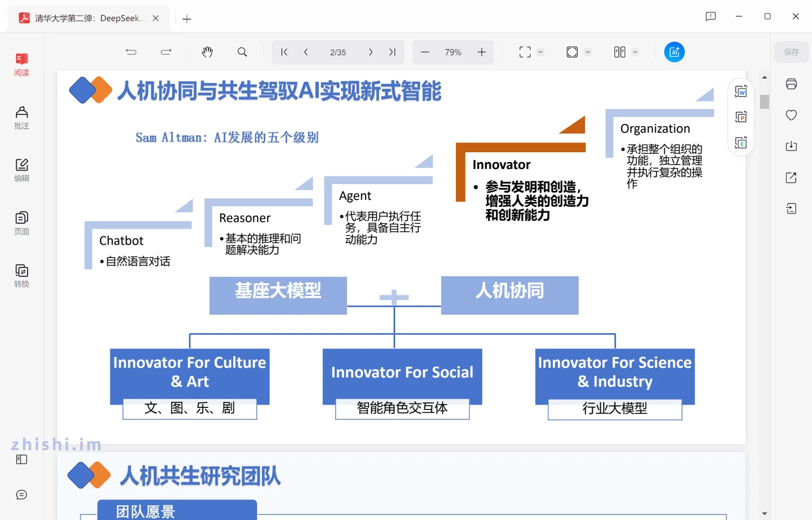The height and width of the screenshot is (520, 812).
Task: Zoom out with the minus button
Action: pyautogui.click(x=425, y=52)
